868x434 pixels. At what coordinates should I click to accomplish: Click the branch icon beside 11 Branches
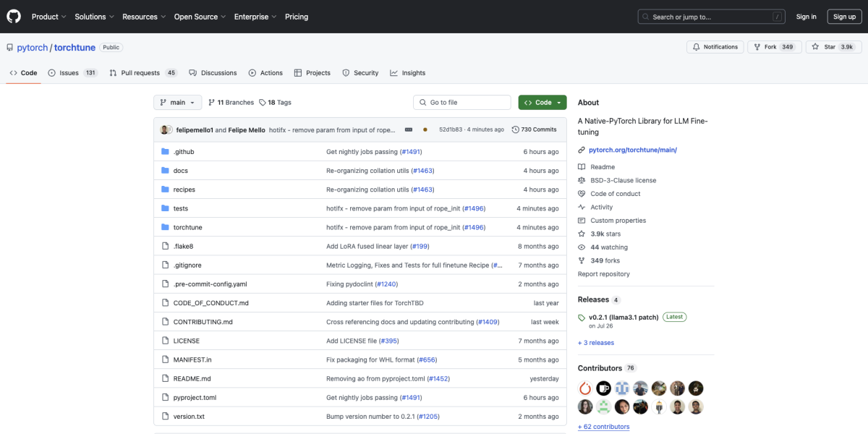(x=211, y=103)
